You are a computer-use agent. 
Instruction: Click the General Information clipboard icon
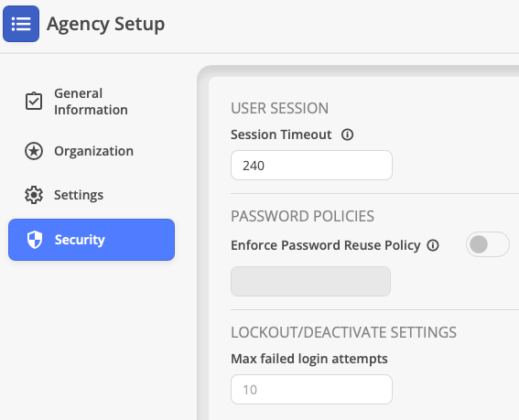(34, 101)
